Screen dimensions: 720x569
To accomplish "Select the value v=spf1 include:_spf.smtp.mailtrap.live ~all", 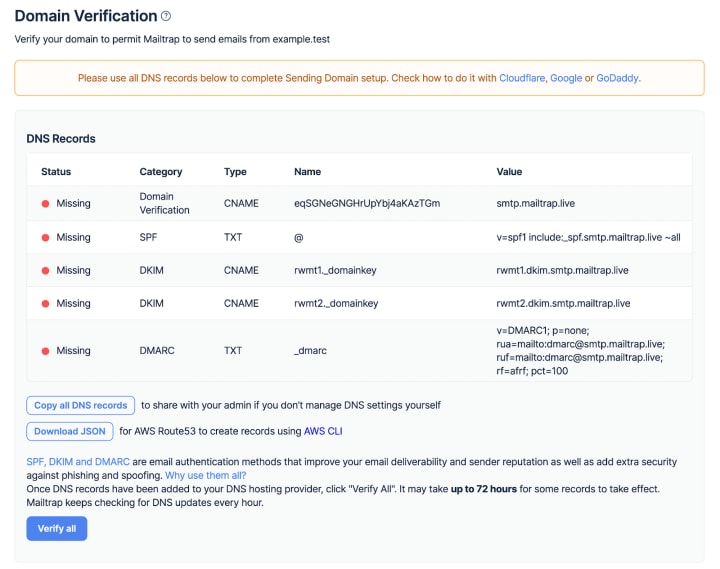I will click(x=588, y=237).
